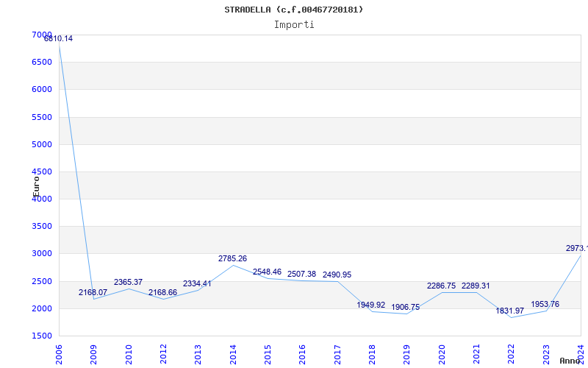
Task: Select the 2022 year label
Action: point(511,355)
